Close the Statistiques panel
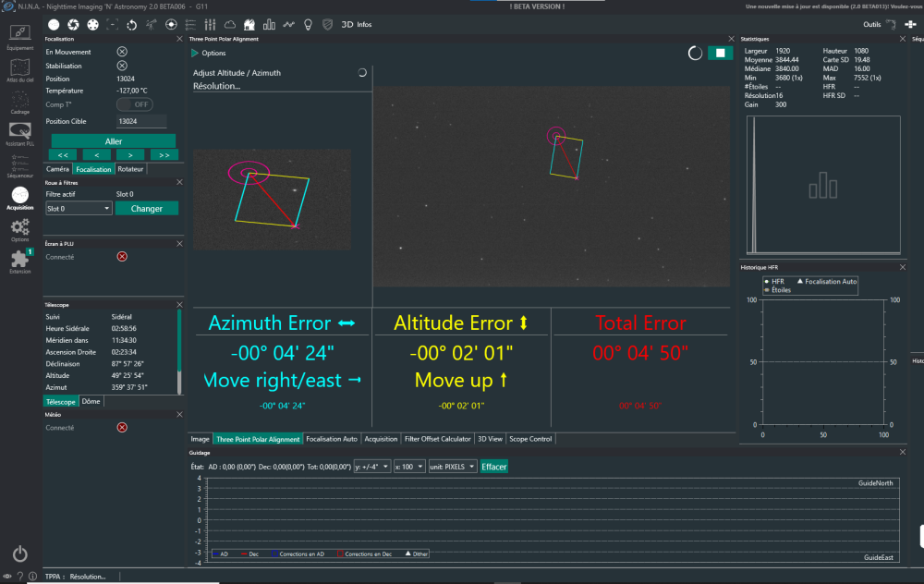The image size is (924, 584). [902, 39]
